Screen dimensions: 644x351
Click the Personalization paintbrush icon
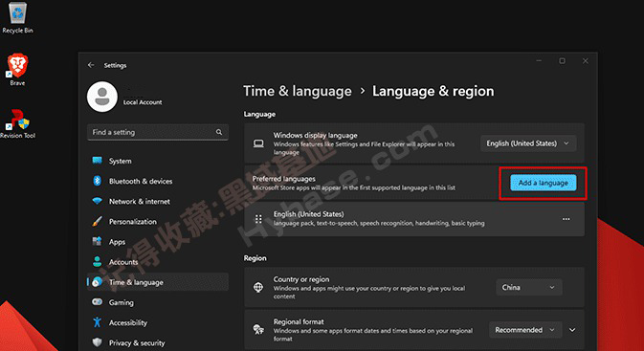tap(98, 221)
